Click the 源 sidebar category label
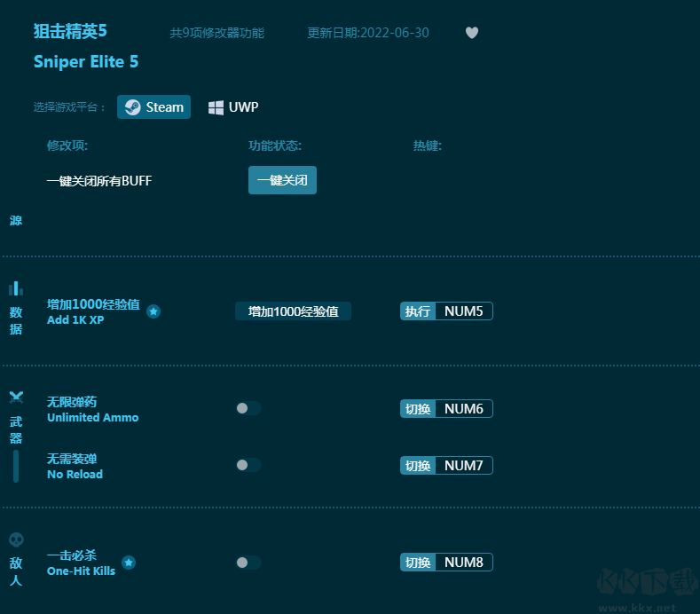The image size is (700, 614). point(16,220)
